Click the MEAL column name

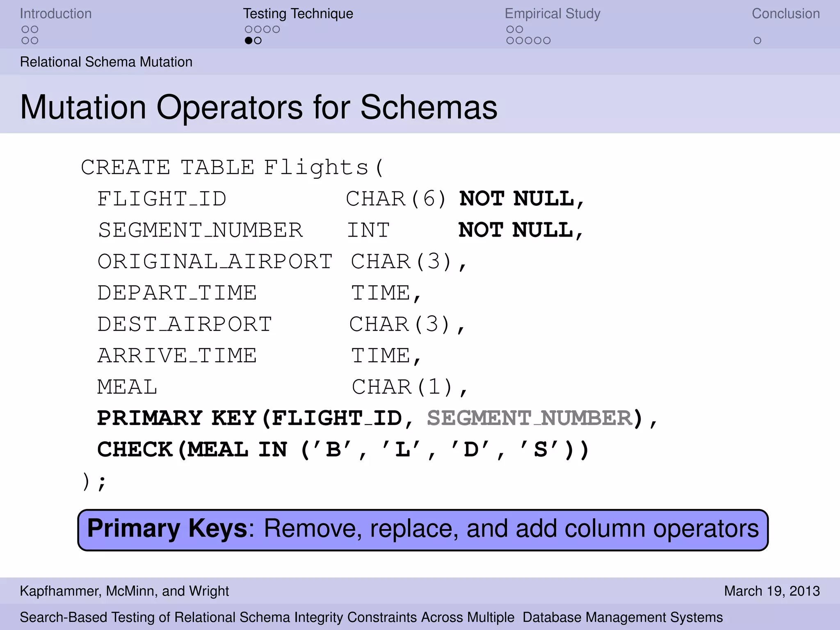point(127,387)
